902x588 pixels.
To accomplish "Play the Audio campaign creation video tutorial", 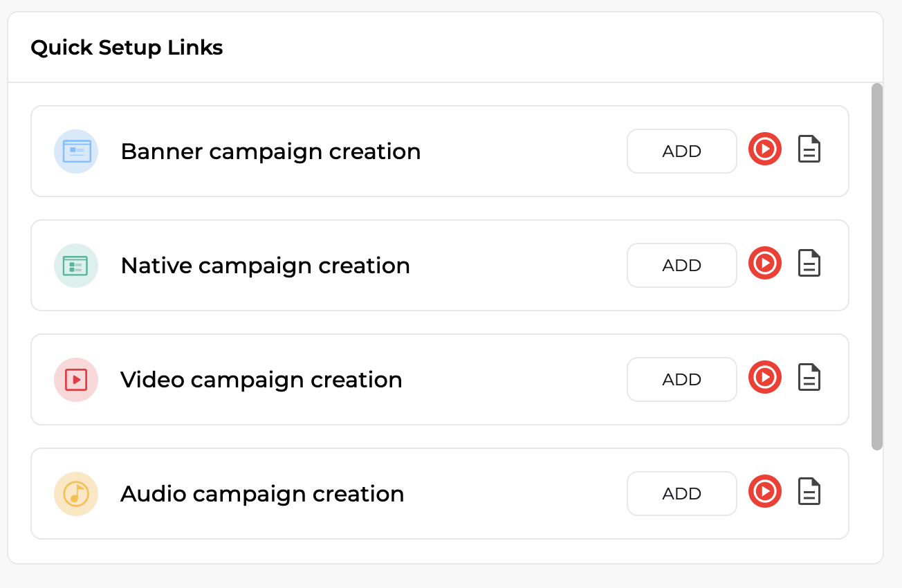I will point(765,492).
